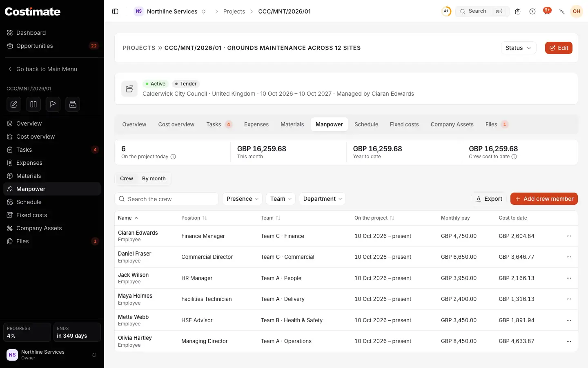The image size is (588, 368).
Task: Expand Northline Services Owner account menu
Action: click(52, 355)
